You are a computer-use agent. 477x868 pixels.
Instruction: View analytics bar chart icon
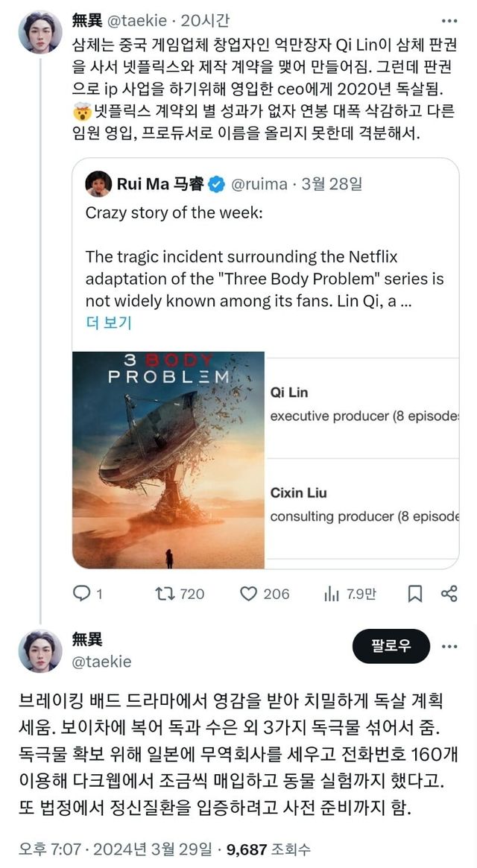tap(332, 593)
